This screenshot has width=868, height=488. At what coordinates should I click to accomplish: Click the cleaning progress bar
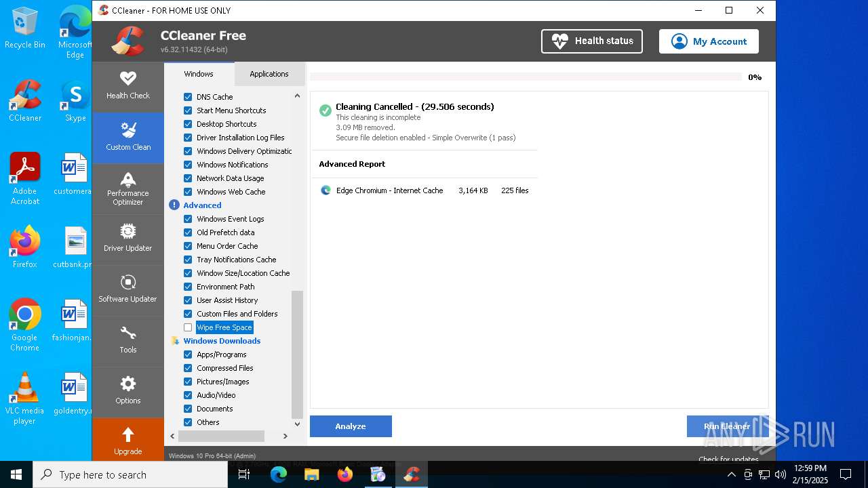526,77
